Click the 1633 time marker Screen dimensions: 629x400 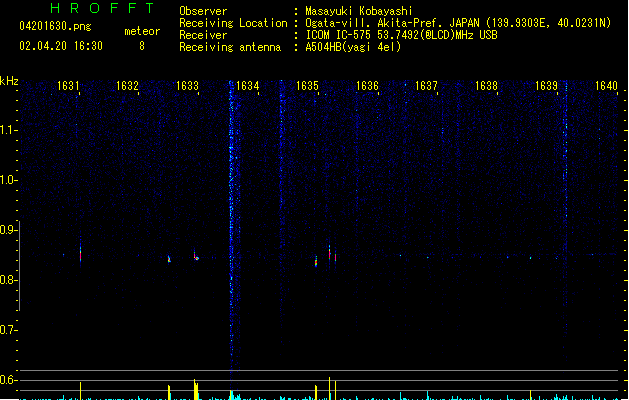pyautogui.click(x=187, y=86)
